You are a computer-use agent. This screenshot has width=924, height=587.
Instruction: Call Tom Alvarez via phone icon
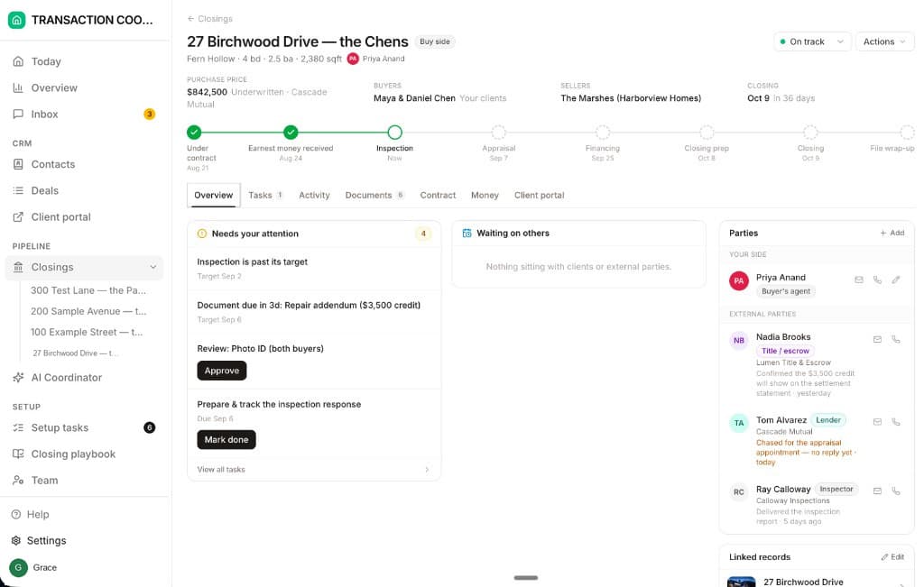(x=896, y=422)
